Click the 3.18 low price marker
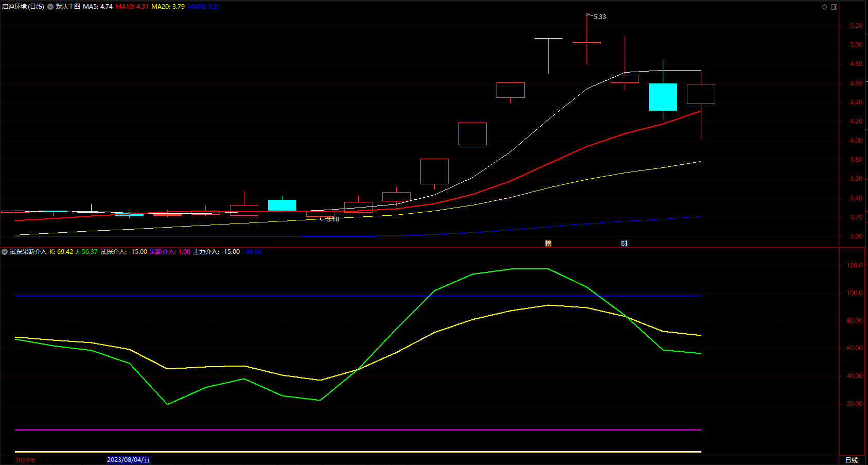The image size is (868, 465). 333,219
